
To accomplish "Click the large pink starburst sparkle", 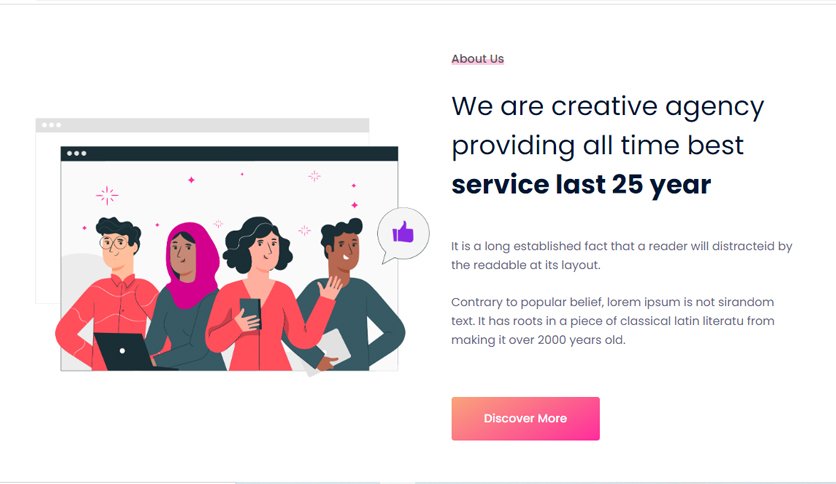I will [x=107, y=196].
